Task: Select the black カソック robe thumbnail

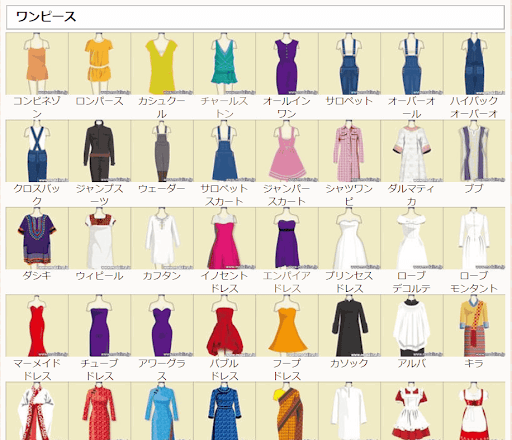Action: (349, 326)
